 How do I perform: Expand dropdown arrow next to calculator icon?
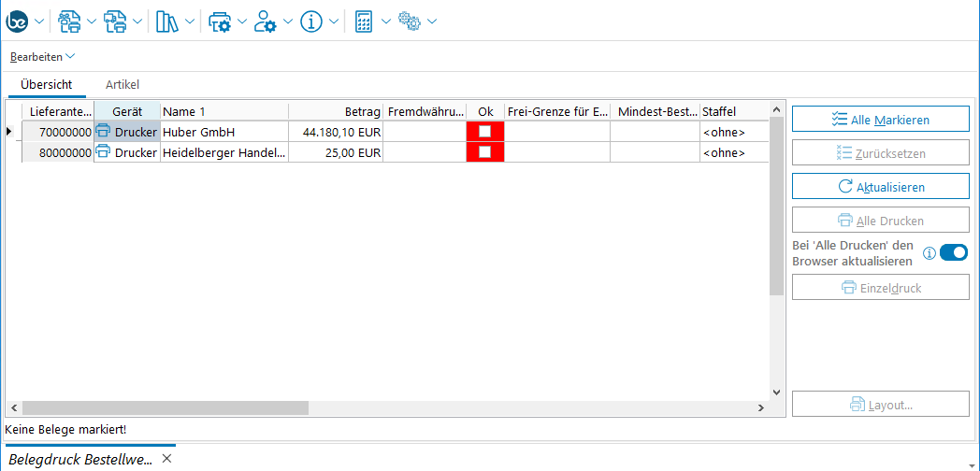click(386, 21)
